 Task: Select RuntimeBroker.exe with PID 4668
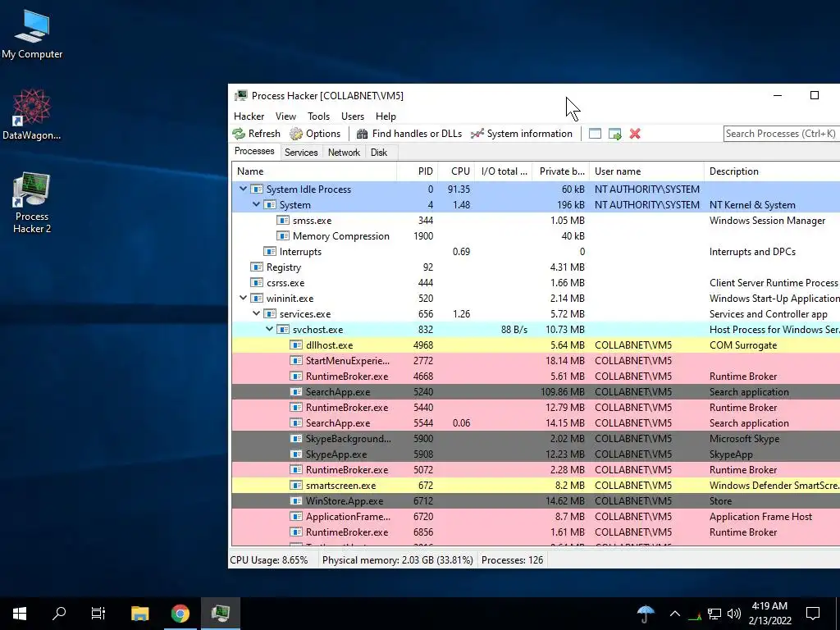coord(536,376)
